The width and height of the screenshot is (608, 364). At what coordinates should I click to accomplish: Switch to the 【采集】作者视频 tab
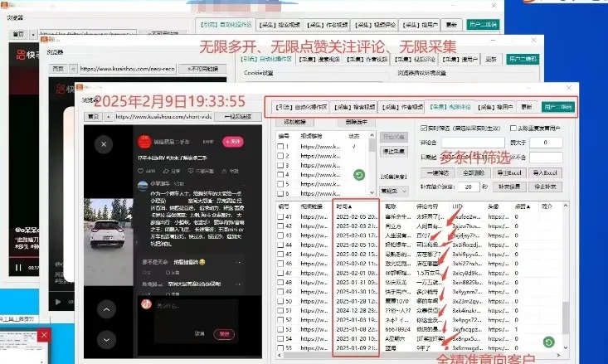[399, 107]
